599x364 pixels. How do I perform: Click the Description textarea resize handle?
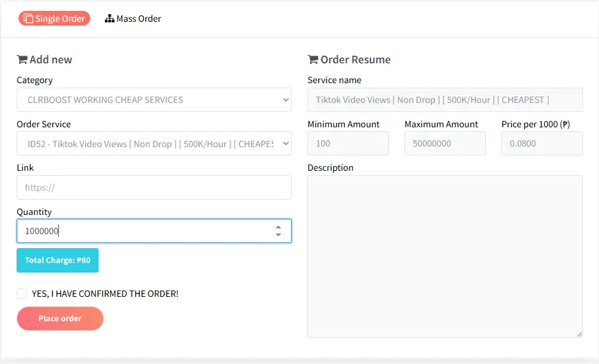[579, 334]
